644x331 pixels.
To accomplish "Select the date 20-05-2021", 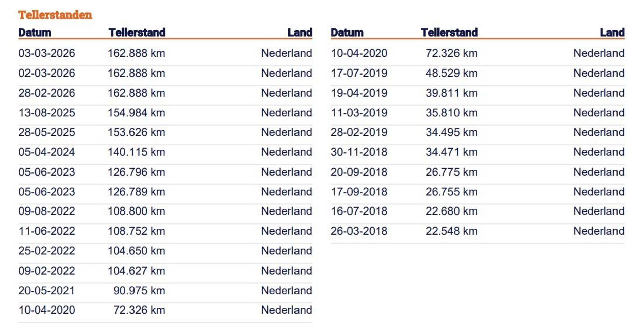I will [x=47, y=290].
